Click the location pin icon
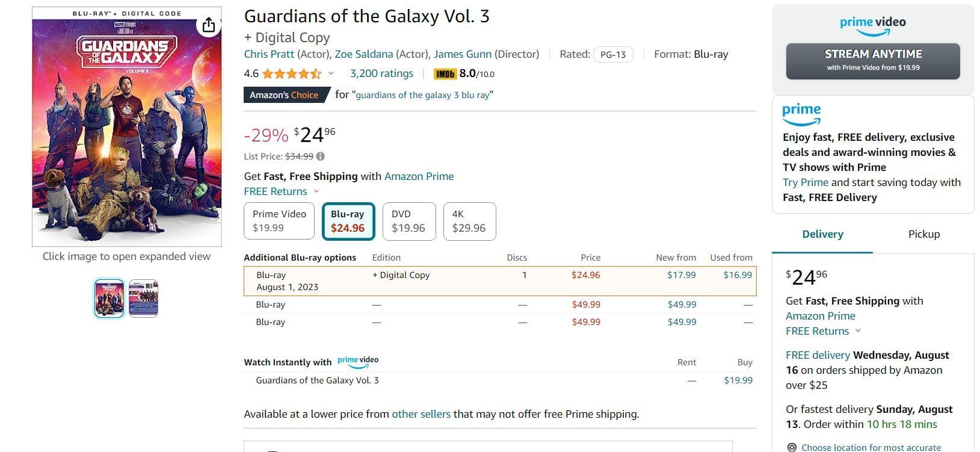The width and height of the screenshot is (980, 452). pos(792,447)
